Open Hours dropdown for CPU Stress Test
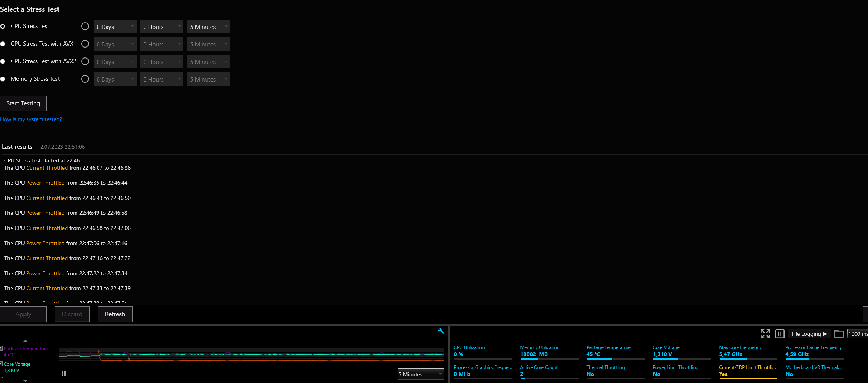This screenshot has height=383, width=868. 162,27
